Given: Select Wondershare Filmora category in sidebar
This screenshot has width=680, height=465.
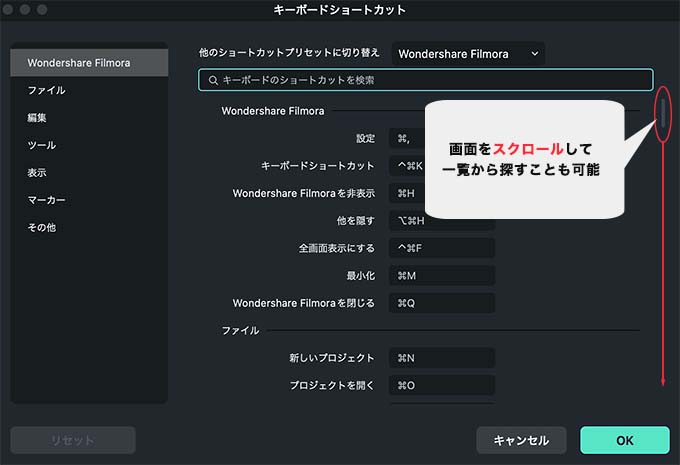Looking at the screenshot, I should (x=89, y=63).
